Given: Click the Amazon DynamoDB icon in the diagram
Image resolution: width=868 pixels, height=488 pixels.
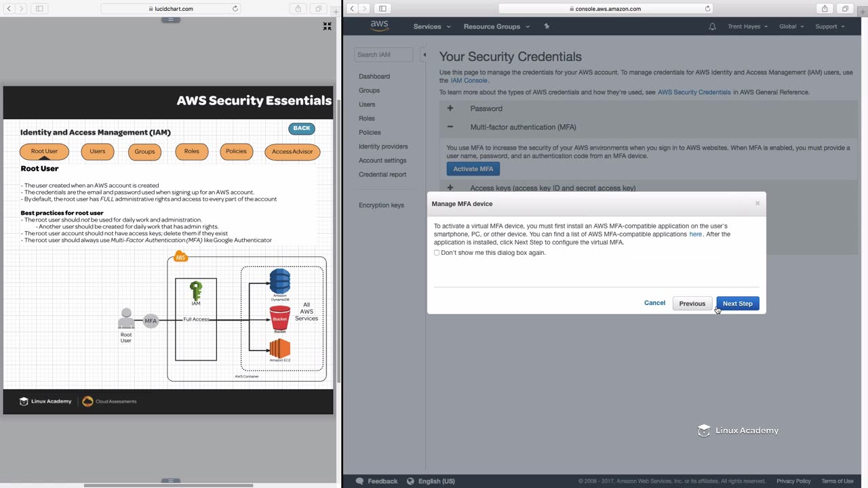Looking at the screenshot, I should pos(280,281).
